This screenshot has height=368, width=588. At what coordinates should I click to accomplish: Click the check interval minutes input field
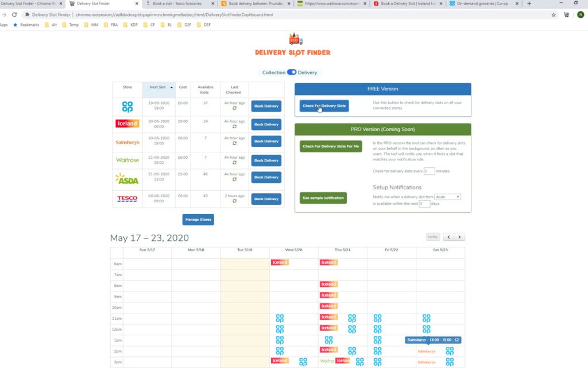pos(428,171)
